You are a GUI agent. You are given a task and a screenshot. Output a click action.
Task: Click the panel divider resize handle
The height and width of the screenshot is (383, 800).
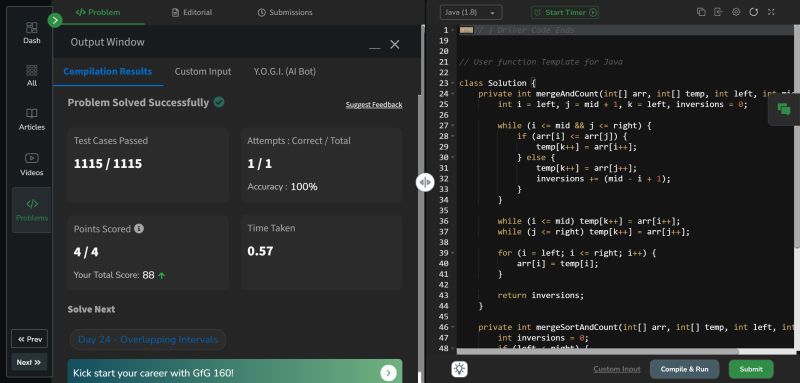pyautogui.click(x=424, y=182)
